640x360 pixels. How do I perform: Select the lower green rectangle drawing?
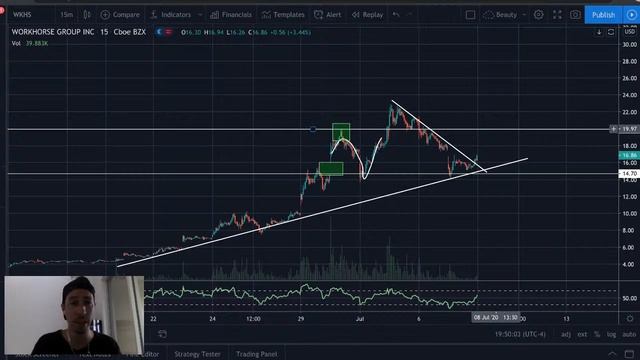(x=331, y=169)
